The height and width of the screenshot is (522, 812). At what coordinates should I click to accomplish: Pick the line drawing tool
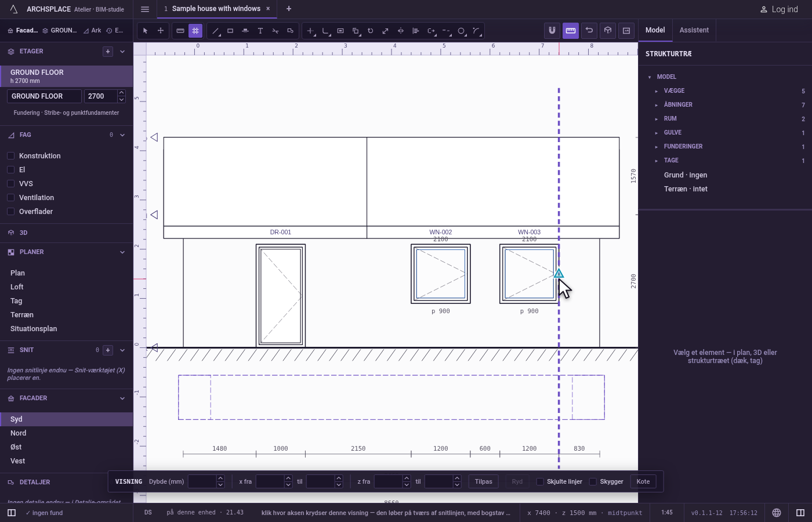pos(215,31)
